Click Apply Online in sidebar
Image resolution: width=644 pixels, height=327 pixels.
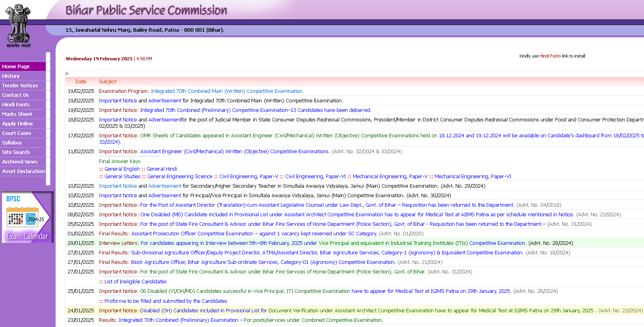[x=17, y=124]
